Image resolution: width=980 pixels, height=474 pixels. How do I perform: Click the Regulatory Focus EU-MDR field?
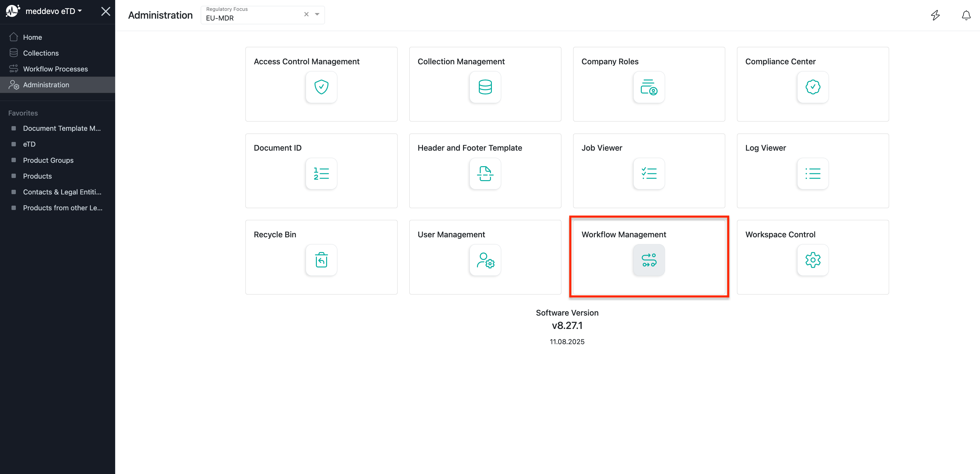[x=263, y=15]
